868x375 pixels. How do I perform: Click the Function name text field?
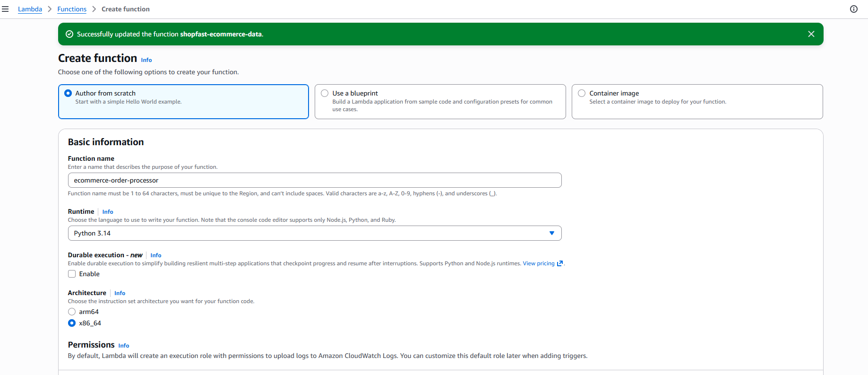[x=314, y=180]
